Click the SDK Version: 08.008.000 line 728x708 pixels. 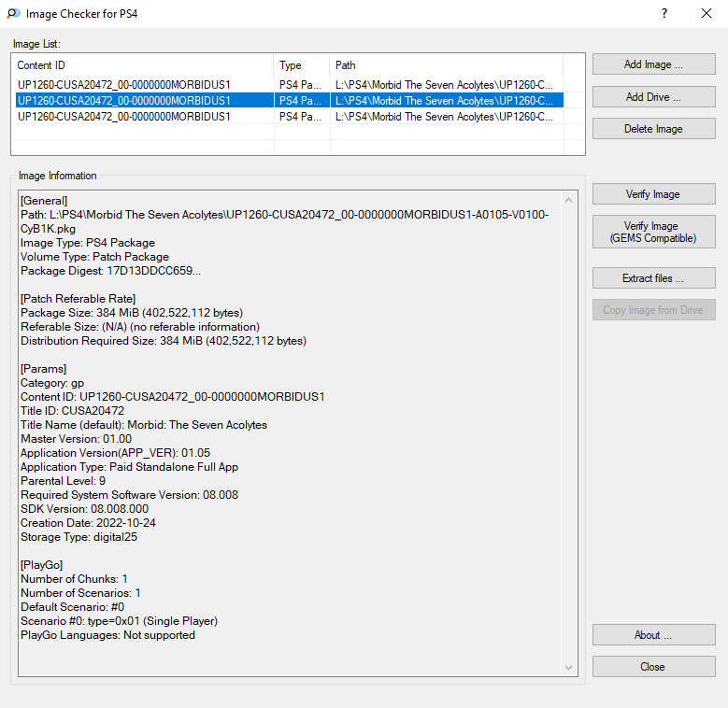(84, 509)
